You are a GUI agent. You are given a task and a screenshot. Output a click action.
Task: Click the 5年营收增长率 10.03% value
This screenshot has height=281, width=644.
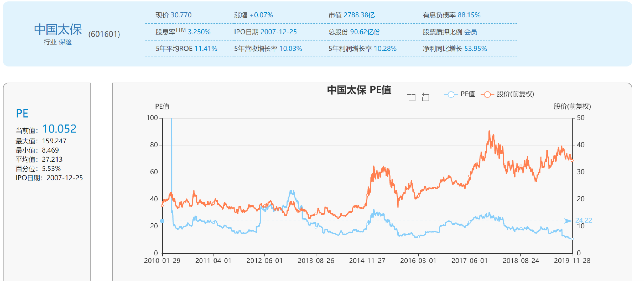(x=291, y=49)
